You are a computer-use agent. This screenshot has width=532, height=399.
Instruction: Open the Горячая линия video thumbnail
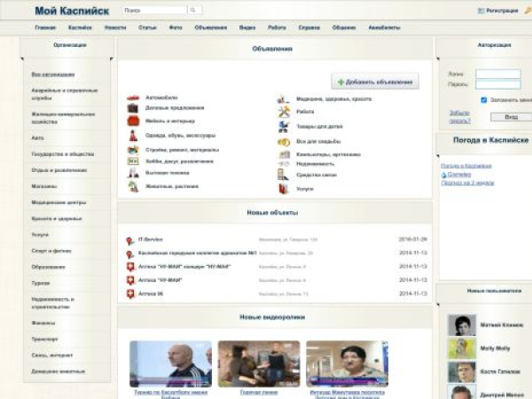[259, 364]
